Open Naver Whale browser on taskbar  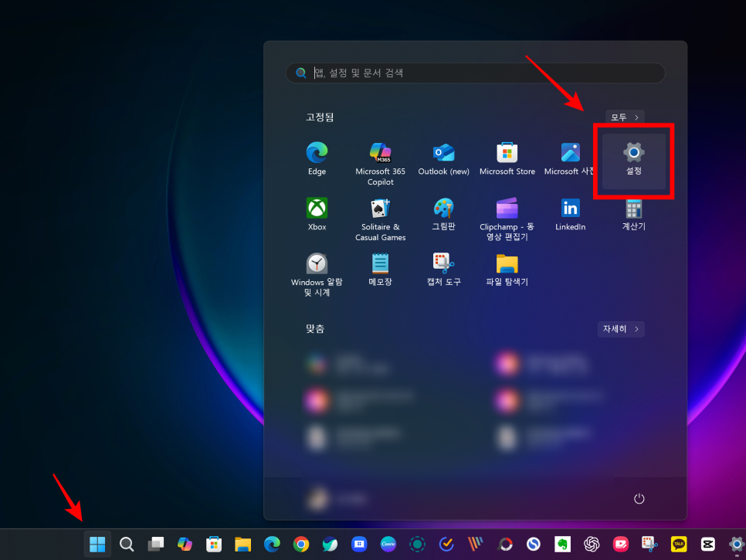pos(330,544)
